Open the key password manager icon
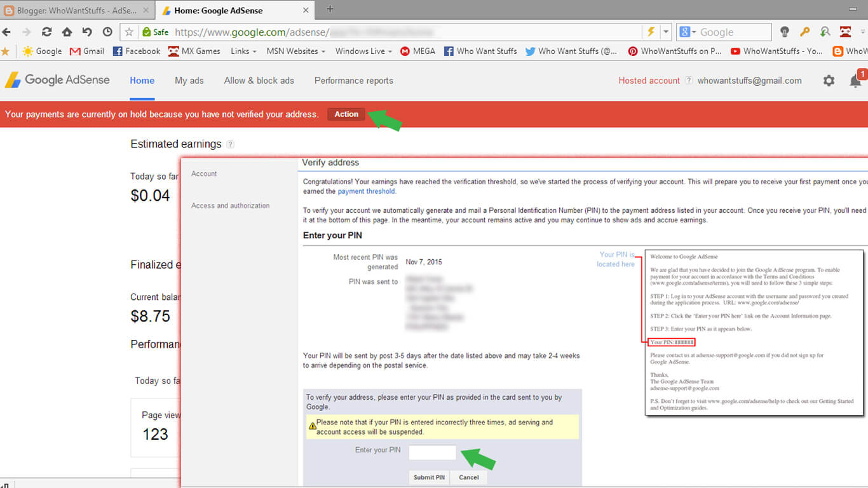868x488 pixels. tap(805, 32)
